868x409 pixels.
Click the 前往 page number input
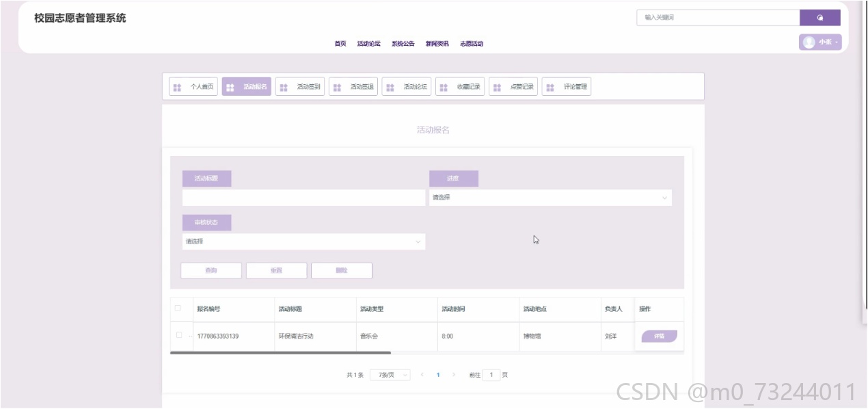click(x=491, y=375)
